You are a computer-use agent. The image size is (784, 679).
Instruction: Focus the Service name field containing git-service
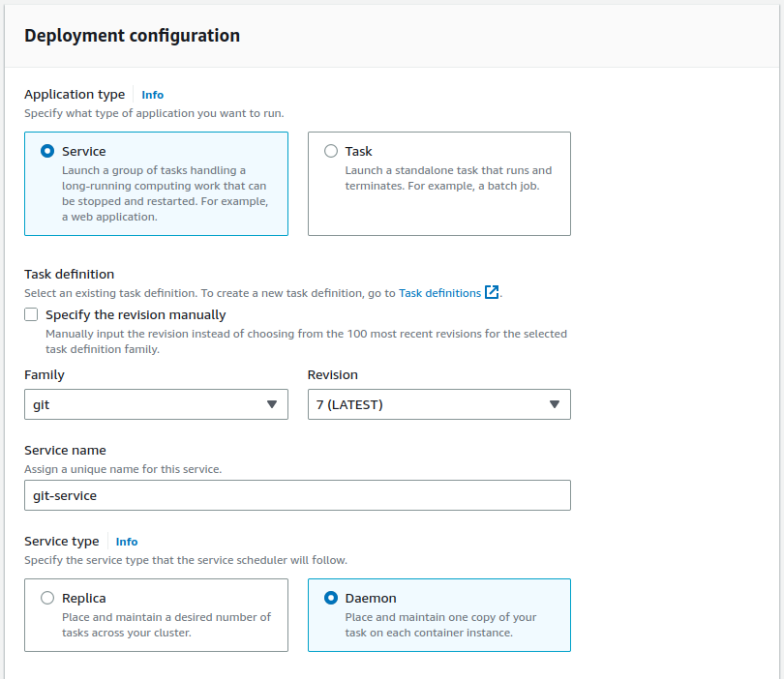pos(296,495)
